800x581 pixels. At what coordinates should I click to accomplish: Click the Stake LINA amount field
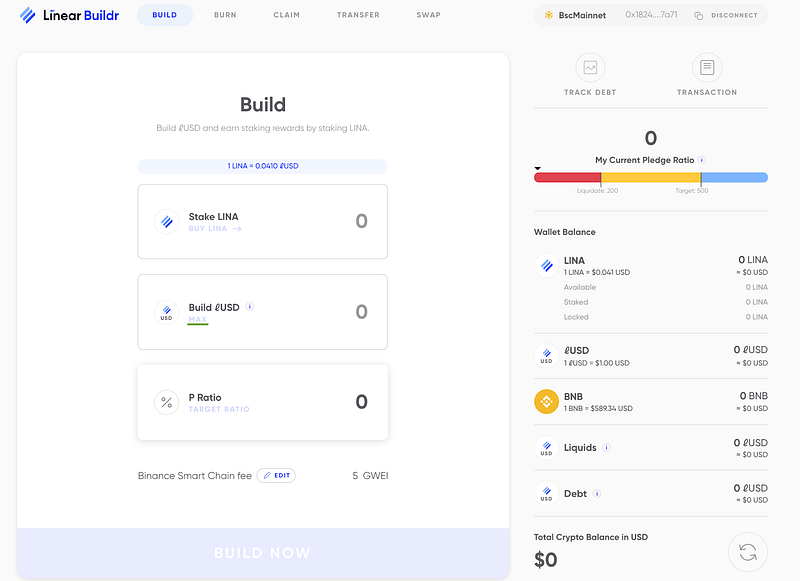[263, 222]
